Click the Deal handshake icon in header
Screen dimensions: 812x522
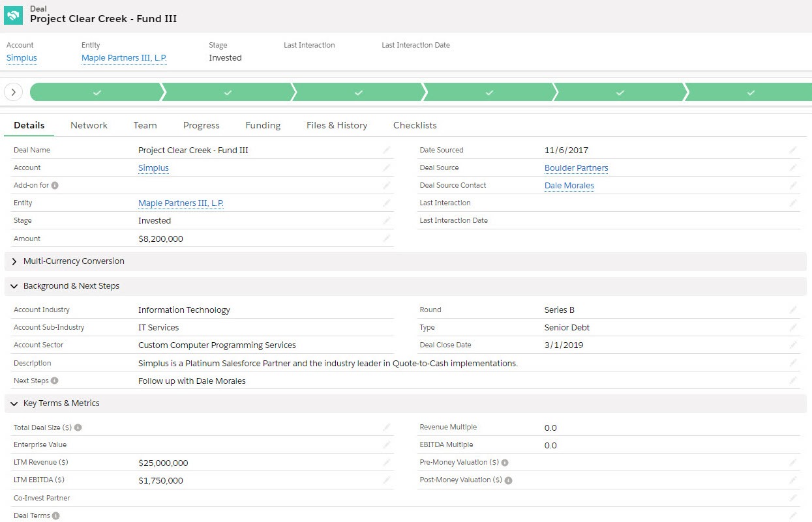click(x=14, y=15)
